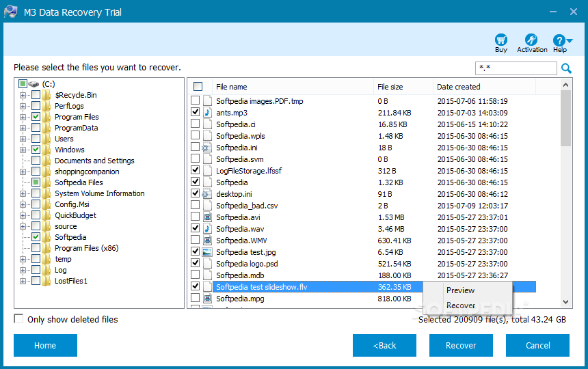Expand the Program Files tree node
Image resolution: width=588 pixels, height=369 pixels.
(x=23, y=117)
